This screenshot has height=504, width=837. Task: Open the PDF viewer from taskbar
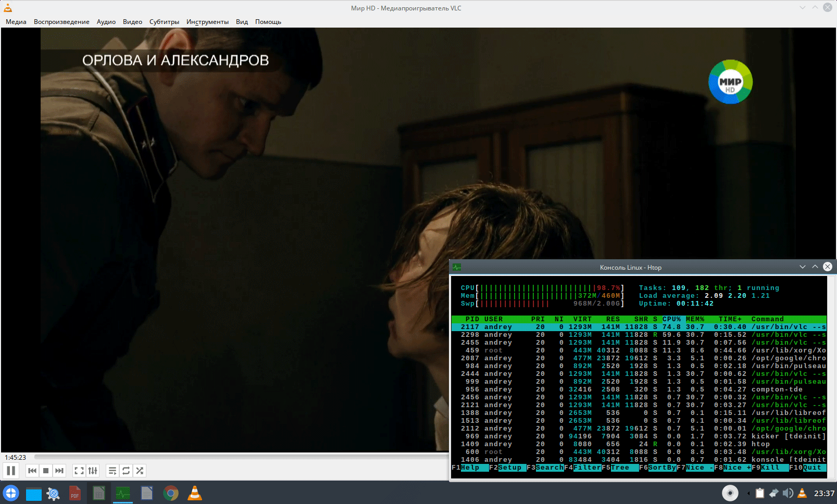(75, 494)
